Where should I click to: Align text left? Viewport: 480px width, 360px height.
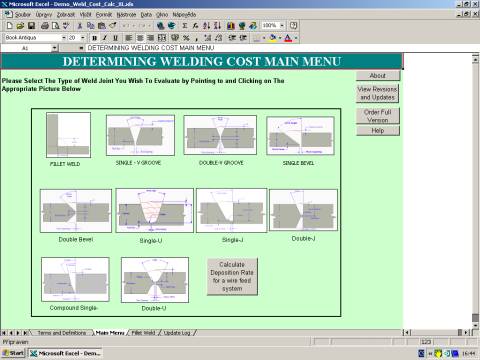click(x=129, y=38)
